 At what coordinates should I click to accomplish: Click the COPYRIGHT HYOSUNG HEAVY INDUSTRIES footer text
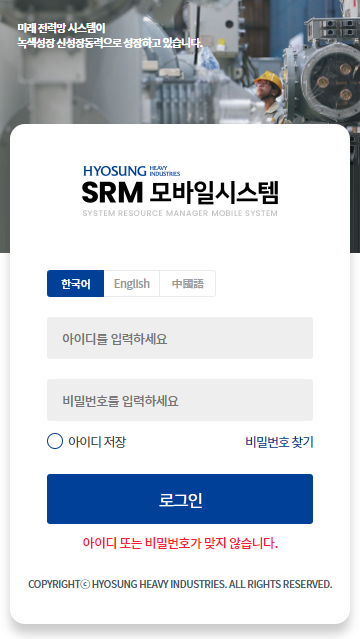(x=180, y=584)
